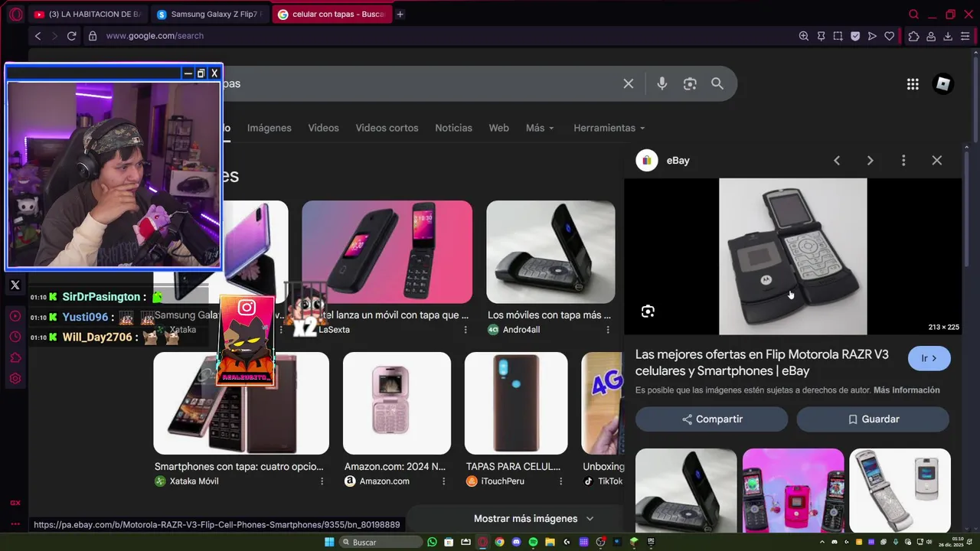The height and width of the screenshot is (551, 980).
Task: Reload the Google search page
Action: point(71,36)
